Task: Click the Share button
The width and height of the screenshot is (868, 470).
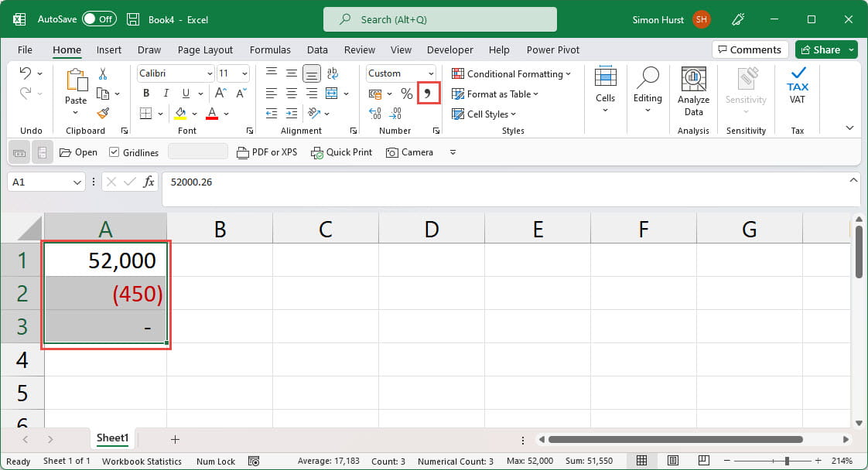Action: tap(825, 49)
